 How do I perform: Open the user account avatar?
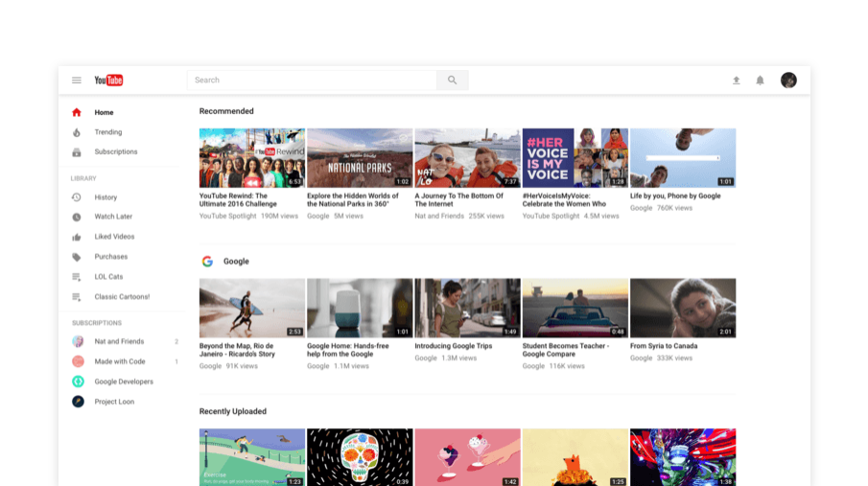[x=788, y=81]
